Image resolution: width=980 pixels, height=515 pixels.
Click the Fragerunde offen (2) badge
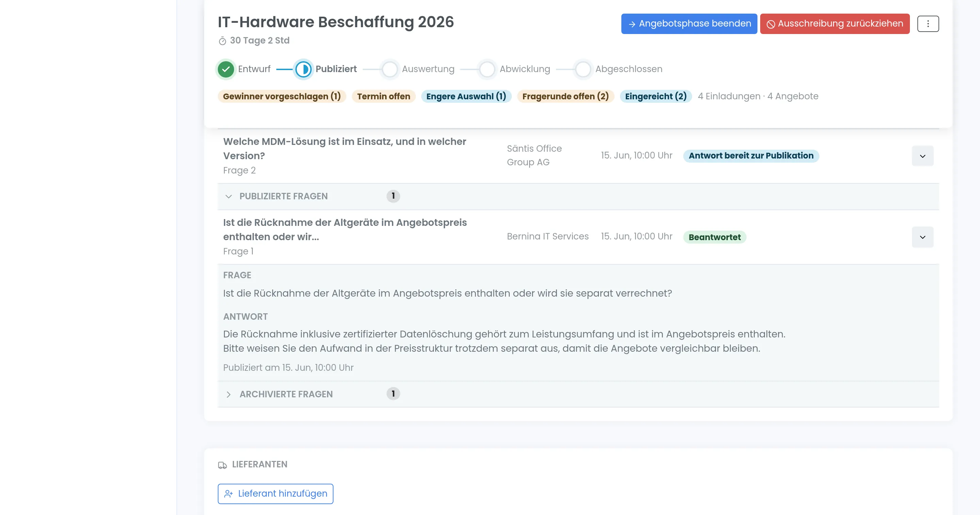click(x=565, y=96)
